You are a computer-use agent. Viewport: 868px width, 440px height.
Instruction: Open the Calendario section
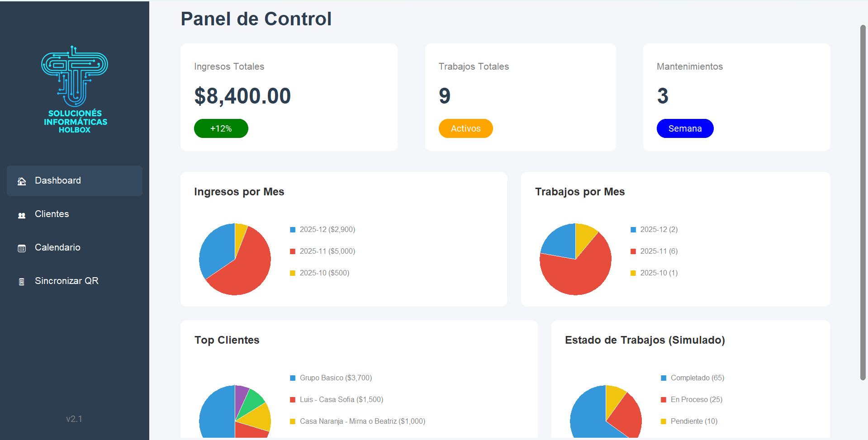pyautogui.click(x=57, y=247)
